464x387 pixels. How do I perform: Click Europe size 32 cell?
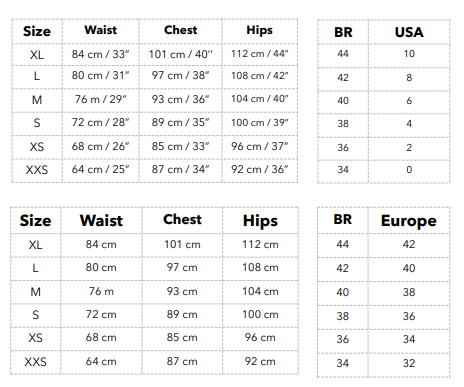pyautogui.click(x=409, y=363)
